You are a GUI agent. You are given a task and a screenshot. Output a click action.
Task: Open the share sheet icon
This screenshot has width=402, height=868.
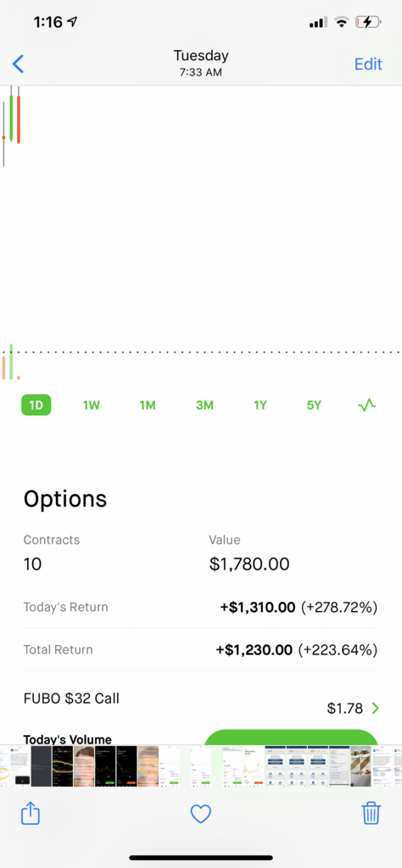point(31,813)
